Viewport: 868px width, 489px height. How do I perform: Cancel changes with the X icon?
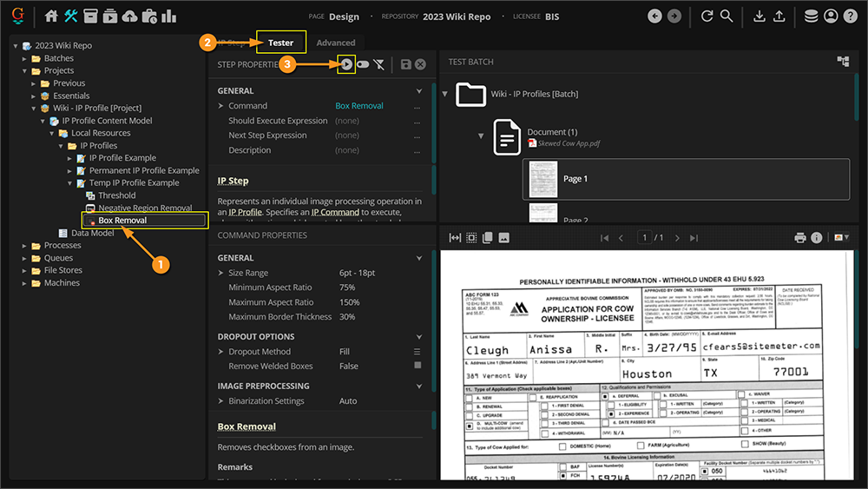pyautogui.click(x=421, y=64)
